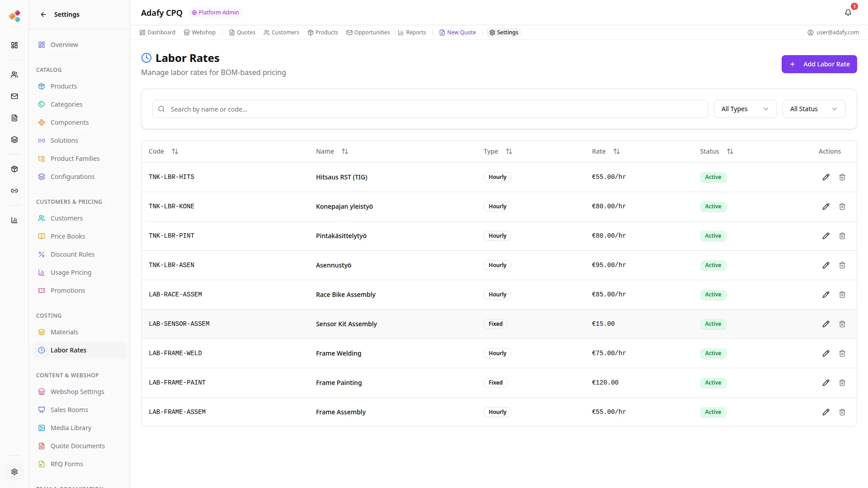
Task: Sort table by Status column
Action: [730, 151]
